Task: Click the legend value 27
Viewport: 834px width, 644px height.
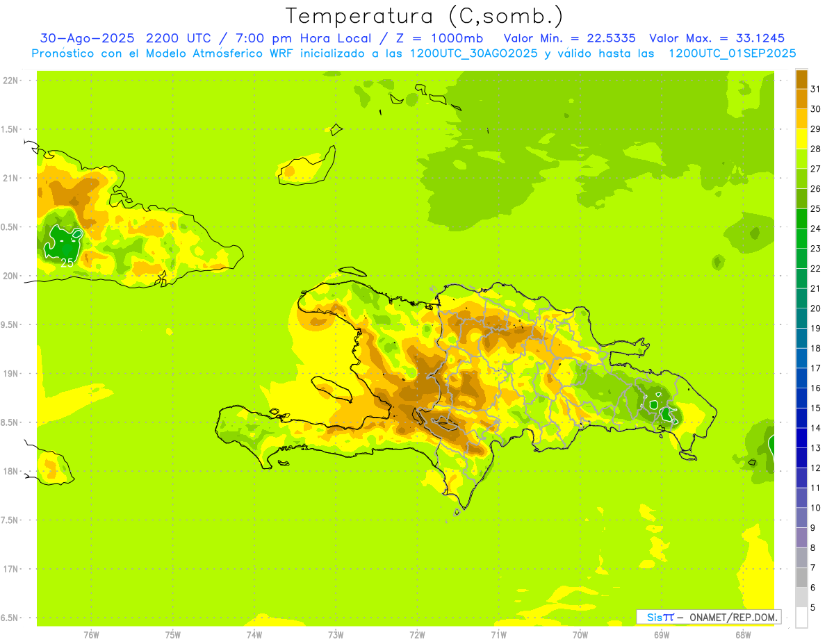Action: coord(816,169)
